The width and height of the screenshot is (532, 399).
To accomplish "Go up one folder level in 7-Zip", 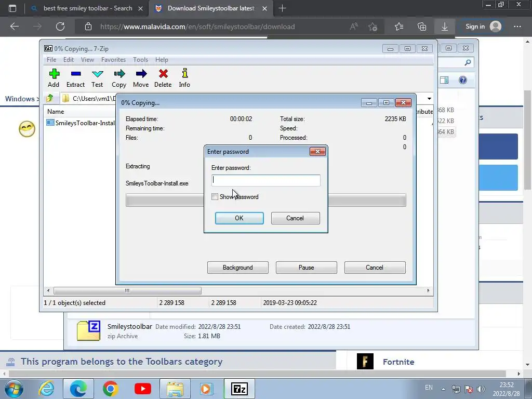I will click(x=49, y=98).
